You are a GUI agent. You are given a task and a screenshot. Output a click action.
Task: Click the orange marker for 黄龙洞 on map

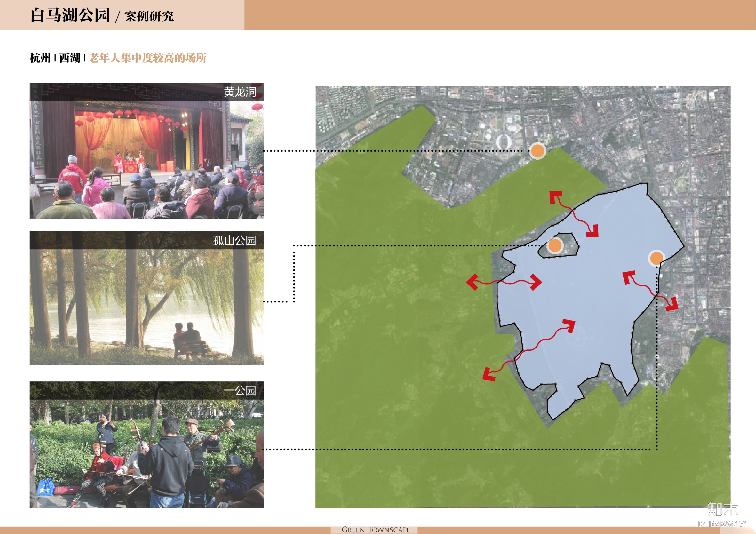(x=537, y=151)
